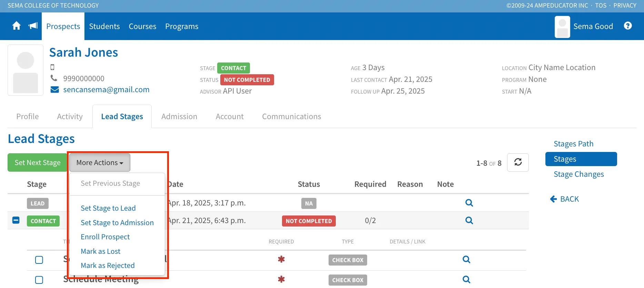Open the PRIVACY link
This screenshot has width=644, height=288.
pyautogui.click(x=625, y=6)
